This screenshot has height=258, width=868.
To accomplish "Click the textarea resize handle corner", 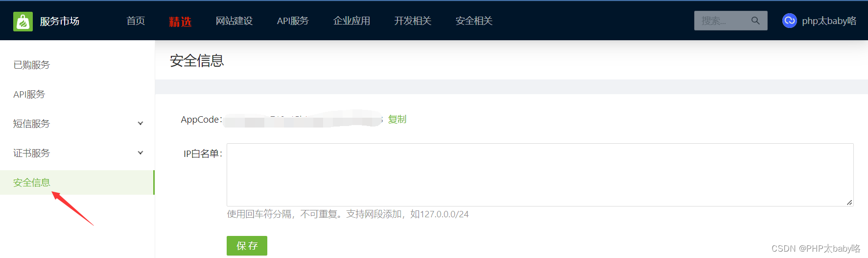I will (x=849, y=202).
